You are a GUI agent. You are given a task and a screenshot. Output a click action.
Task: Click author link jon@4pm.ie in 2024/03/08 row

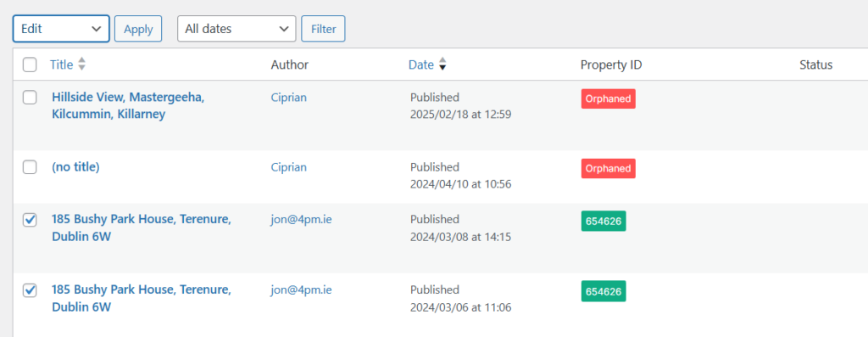tap(301, 220)
